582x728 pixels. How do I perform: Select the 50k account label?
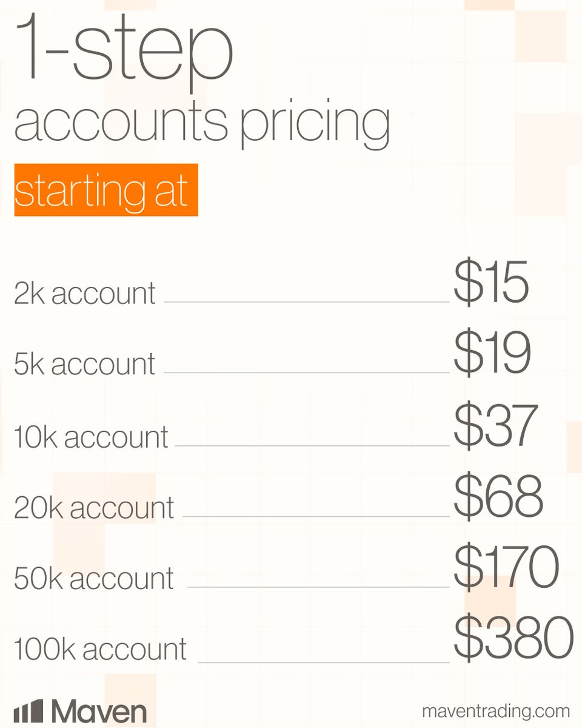tap(94, 578)
